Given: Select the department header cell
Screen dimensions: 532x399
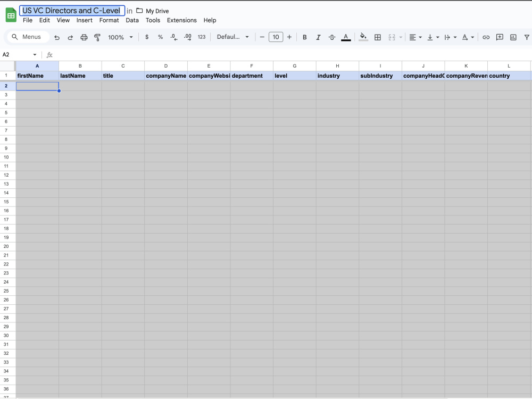Looking at the screenshot, I should coord(252,76).
